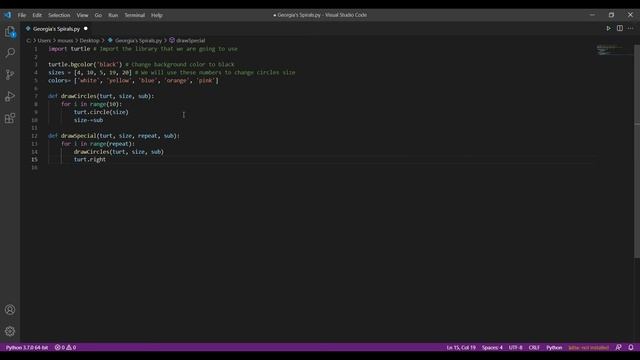Click the VS Code logo icon
Viewport: 640px width, 360px height.
pos(8,15)
